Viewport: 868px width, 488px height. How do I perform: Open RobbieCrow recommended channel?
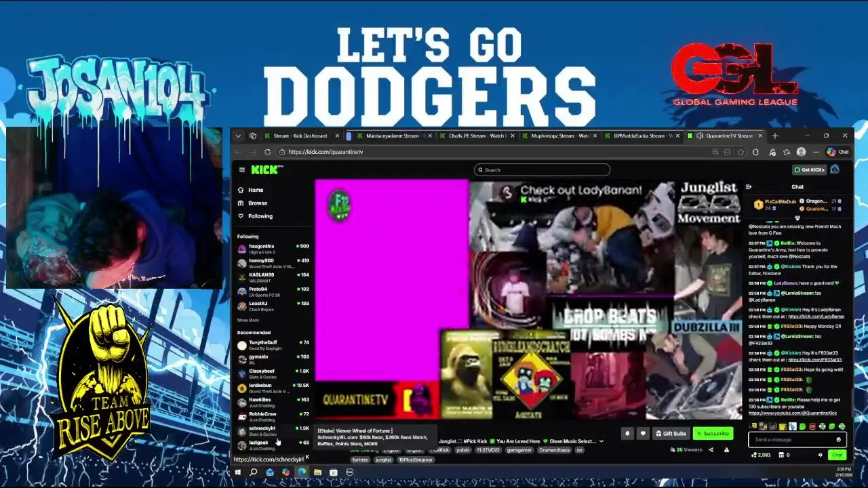coord(273,416)
